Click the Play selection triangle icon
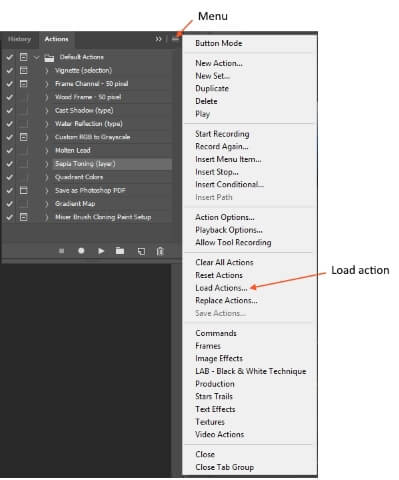This screenshot has height=480, width=399. coord(101,251)
